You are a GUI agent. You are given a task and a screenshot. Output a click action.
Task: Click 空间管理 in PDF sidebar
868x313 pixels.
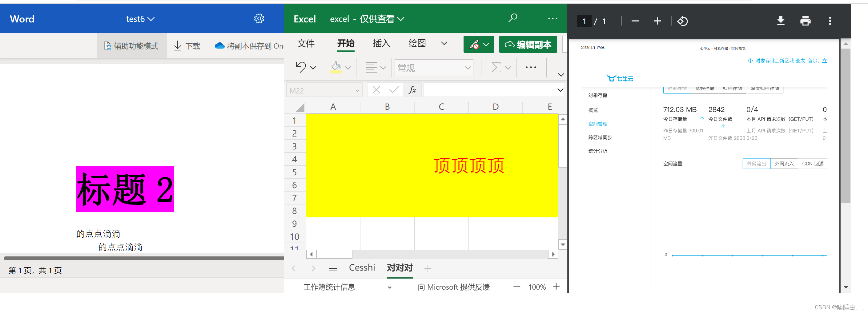pyautogui.click(x=597, y=124)
